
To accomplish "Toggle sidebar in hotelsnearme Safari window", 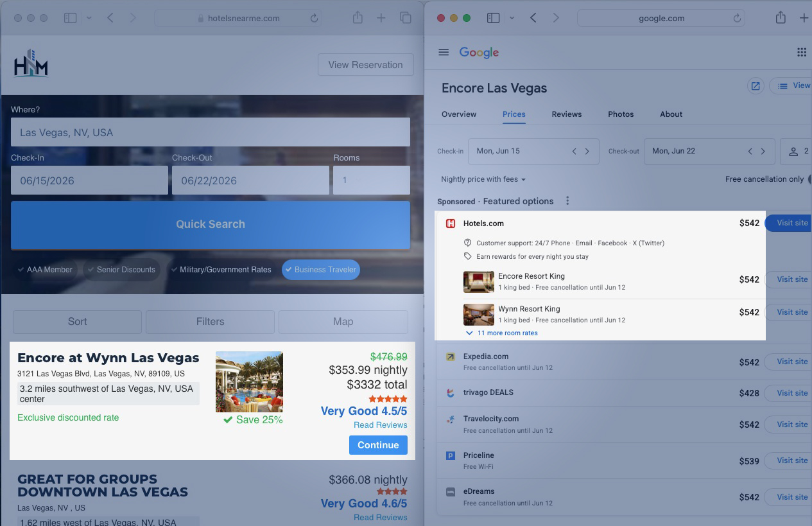I will pyautogui.click(x=71, y=18).
